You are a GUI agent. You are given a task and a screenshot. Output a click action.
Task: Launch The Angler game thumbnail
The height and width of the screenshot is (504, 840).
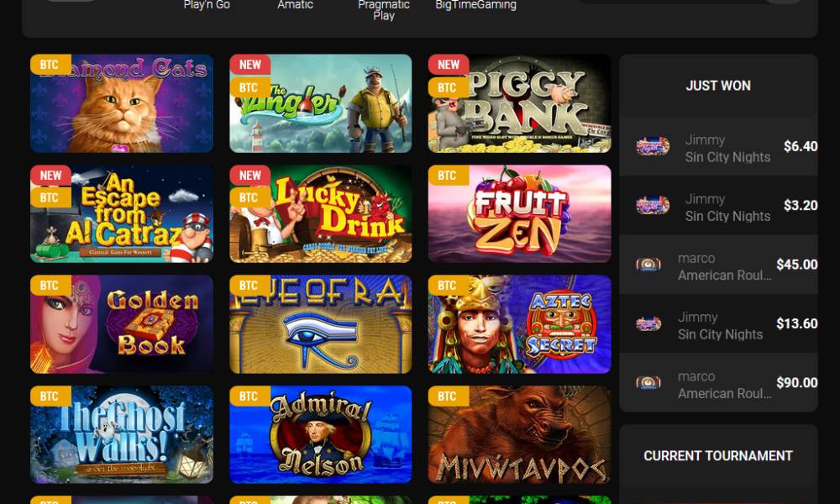pyautogui.click(x=320, y=103)
